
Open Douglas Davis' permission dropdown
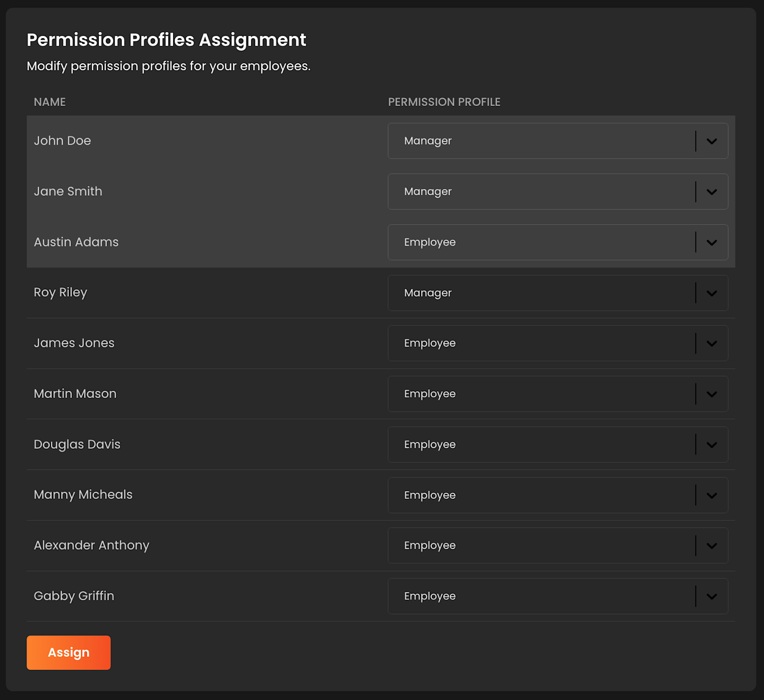pyautogui.click(x=558, y=444)
